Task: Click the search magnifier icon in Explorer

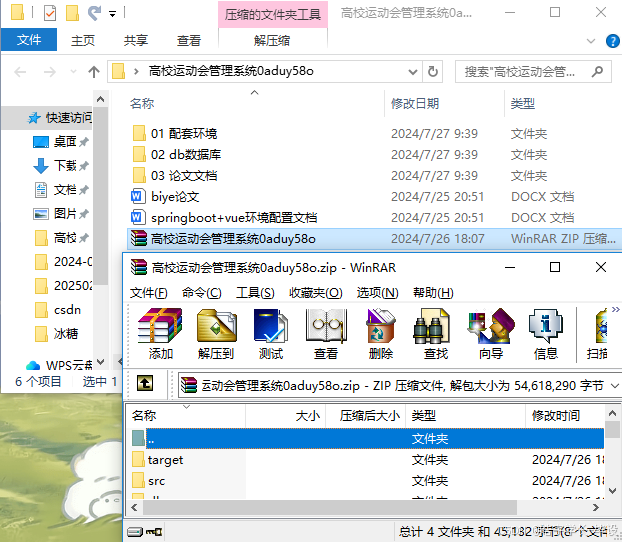Action: pyautogui.click(x=597, y=72)
